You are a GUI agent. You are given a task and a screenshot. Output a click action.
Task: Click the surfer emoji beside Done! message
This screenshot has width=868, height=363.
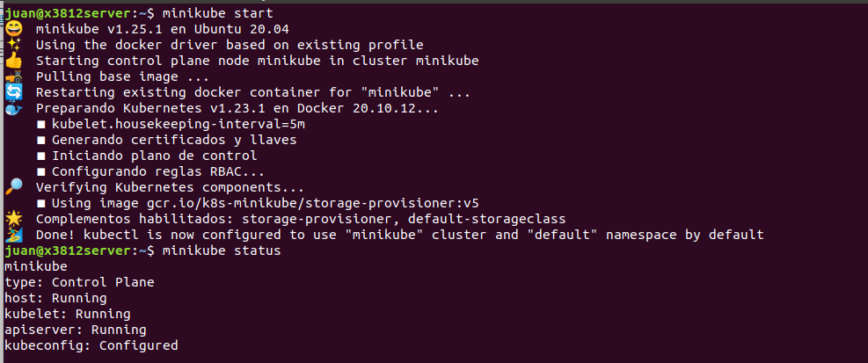(x=13, y=235)
